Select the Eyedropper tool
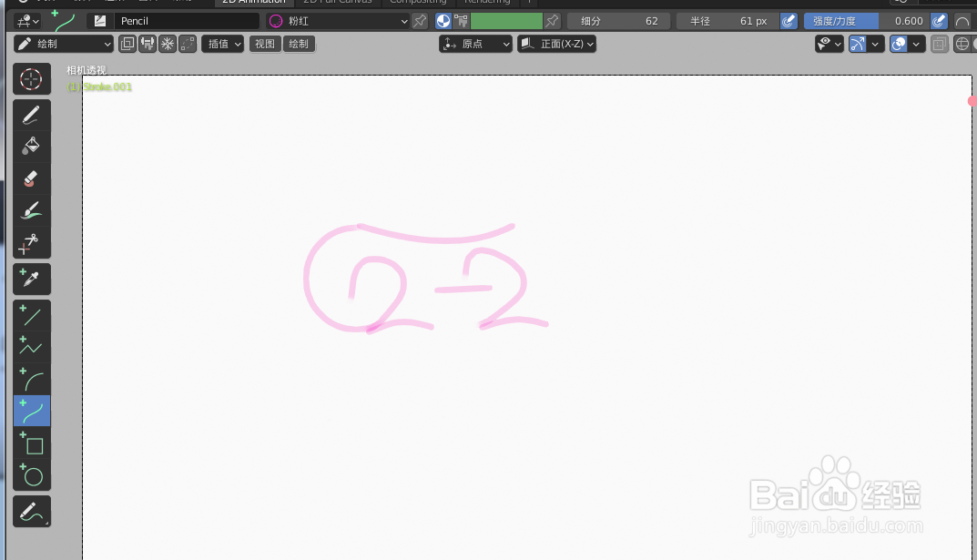This screenshot has height=560, width=977. point(31,279)
